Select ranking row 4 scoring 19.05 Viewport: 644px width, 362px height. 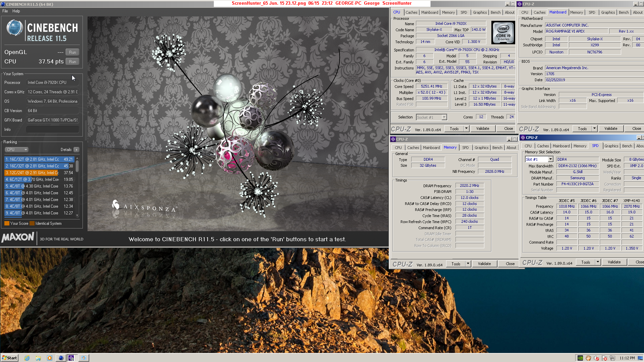39,179
